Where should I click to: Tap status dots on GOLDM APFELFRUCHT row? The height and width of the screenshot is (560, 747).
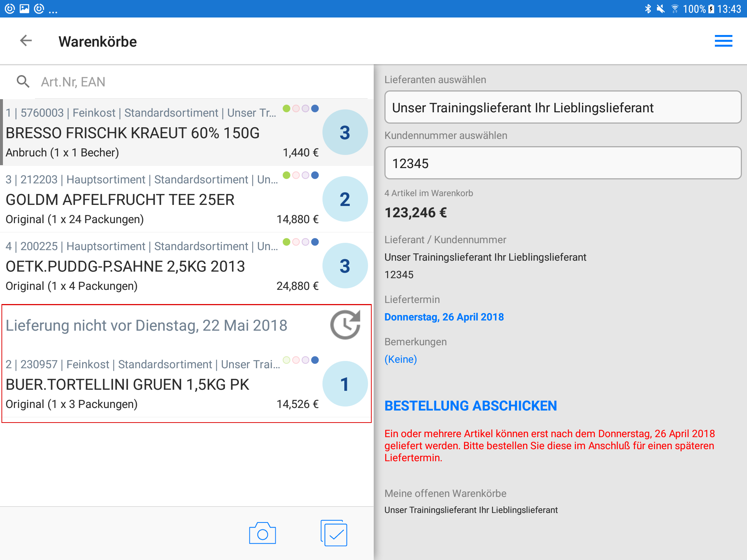(x=301, y=175)
